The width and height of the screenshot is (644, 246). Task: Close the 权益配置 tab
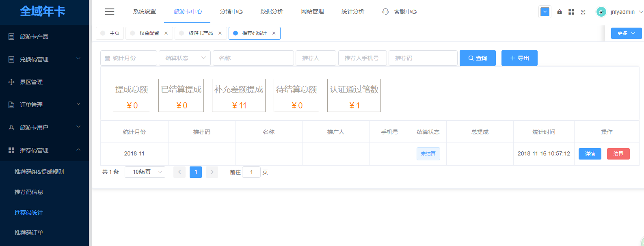click(x=166, y=33)
